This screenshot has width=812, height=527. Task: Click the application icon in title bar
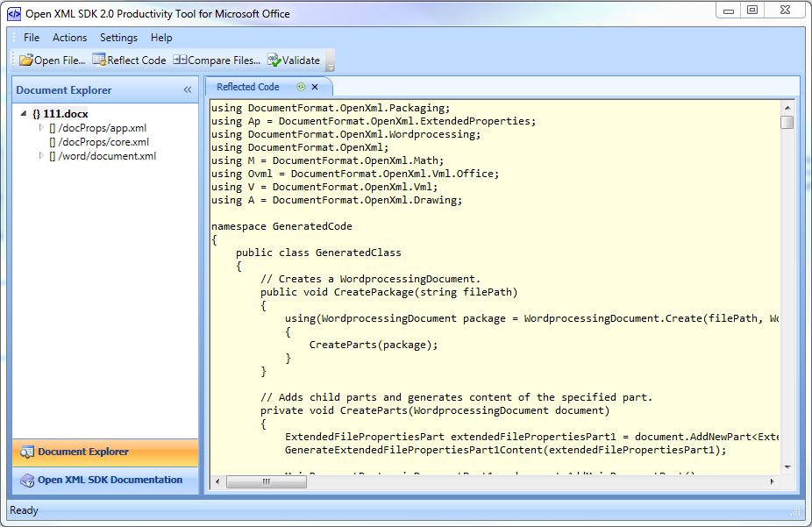(x=14, y=14)
